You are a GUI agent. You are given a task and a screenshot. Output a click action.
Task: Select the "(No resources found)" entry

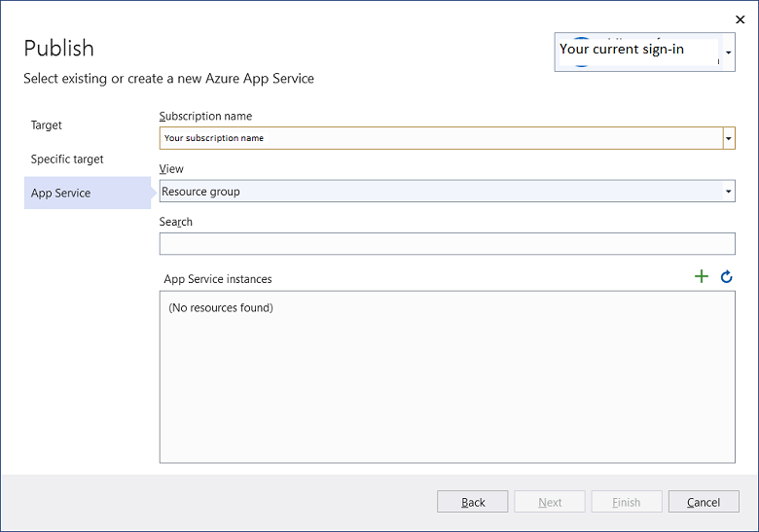click(221, 308)
